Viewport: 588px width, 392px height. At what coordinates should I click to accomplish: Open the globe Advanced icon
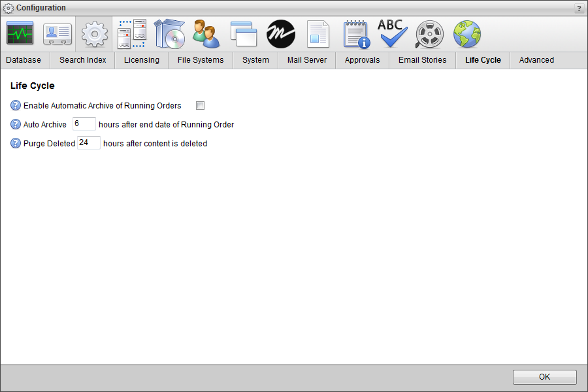467,33
